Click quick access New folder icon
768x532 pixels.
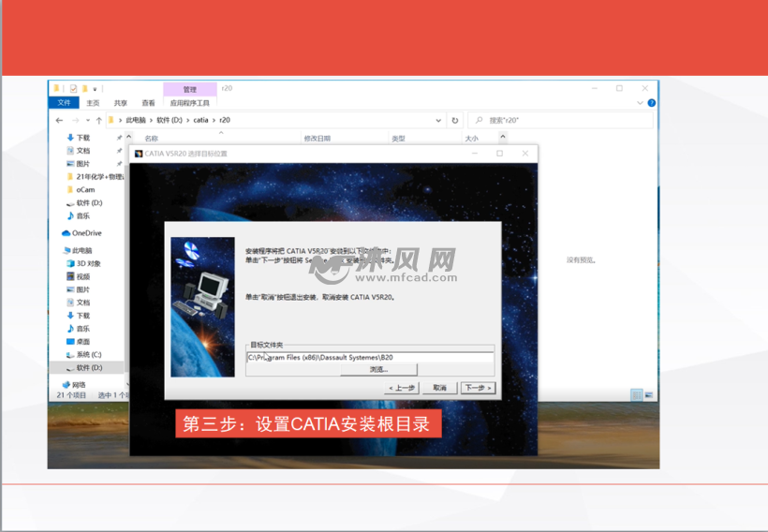point(84,89)
